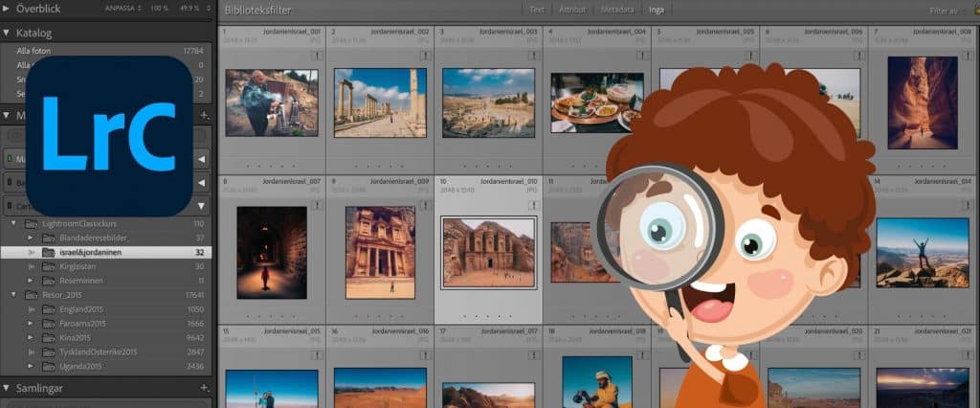Click the metadata badge on Jordanienisrael_001

pos(317,56)
